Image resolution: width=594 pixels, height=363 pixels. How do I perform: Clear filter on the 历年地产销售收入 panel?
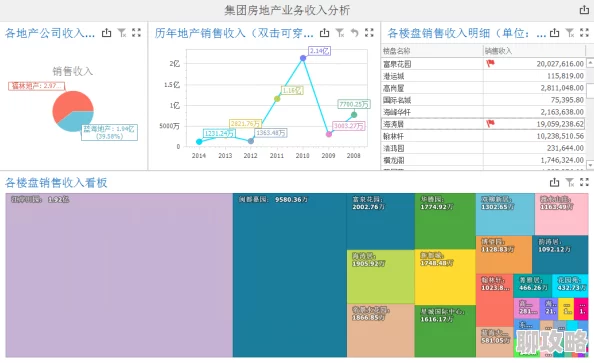coord(340,33)
